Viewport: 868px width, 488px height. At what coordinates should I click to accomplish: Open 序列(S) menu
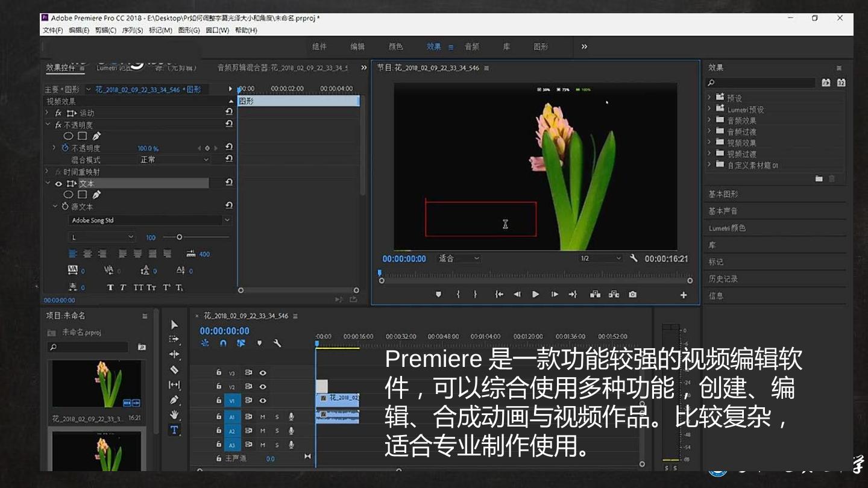click(132, 30)
